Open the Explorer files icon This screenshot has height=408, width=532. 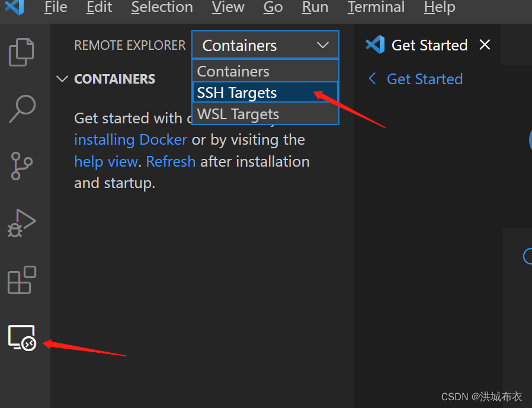(22, 52)
